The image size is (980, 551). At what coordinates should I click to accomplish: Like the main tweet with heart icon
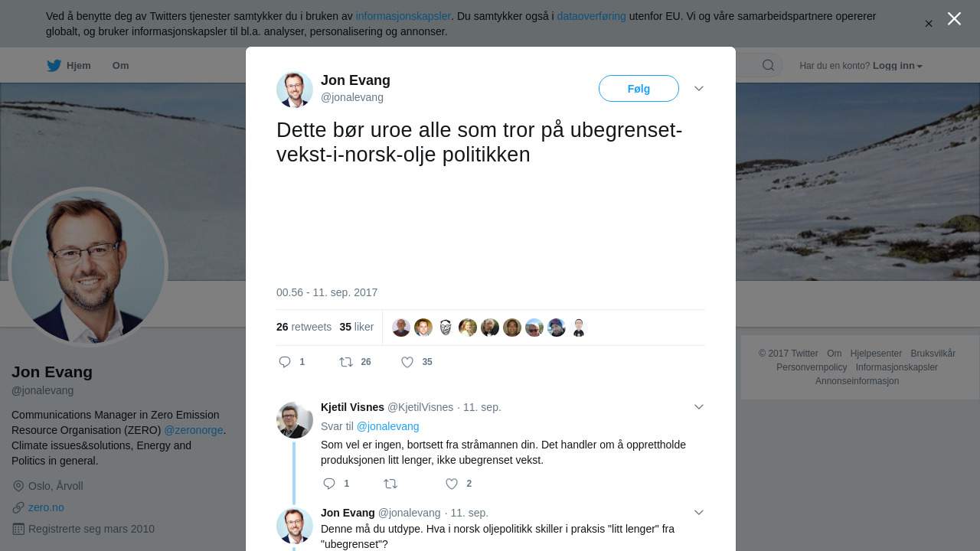coord(407,362)
